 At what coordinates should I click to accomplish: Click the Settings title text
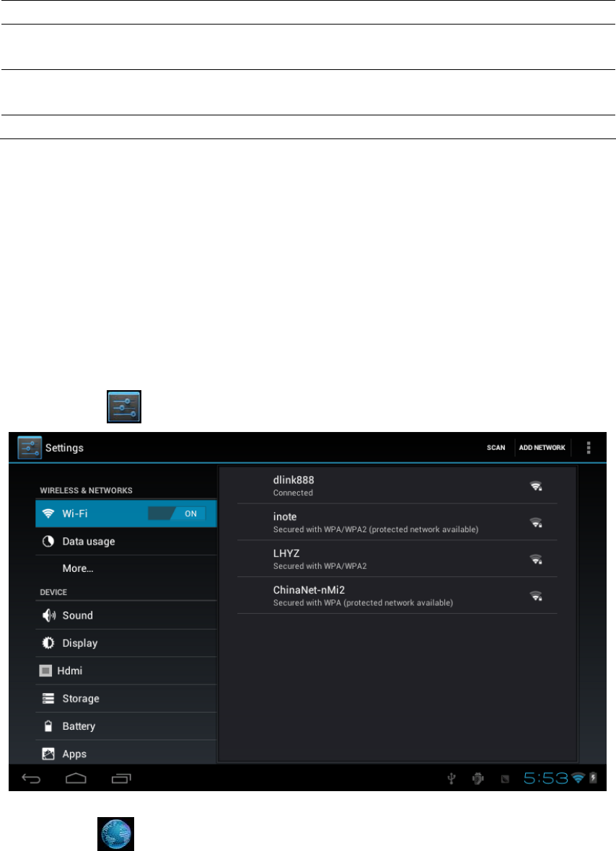tap(64, 448)
